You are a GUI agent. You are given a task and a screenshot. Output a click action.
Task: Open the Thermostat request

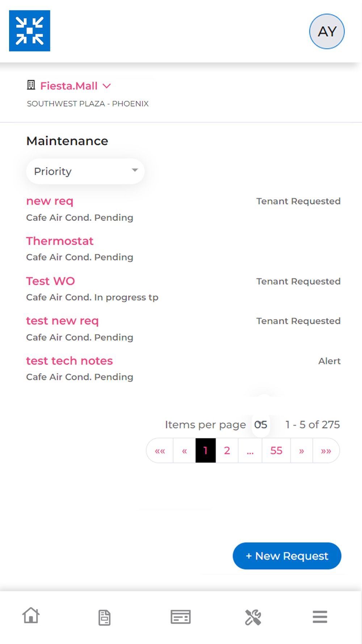(x=60, y=241)
